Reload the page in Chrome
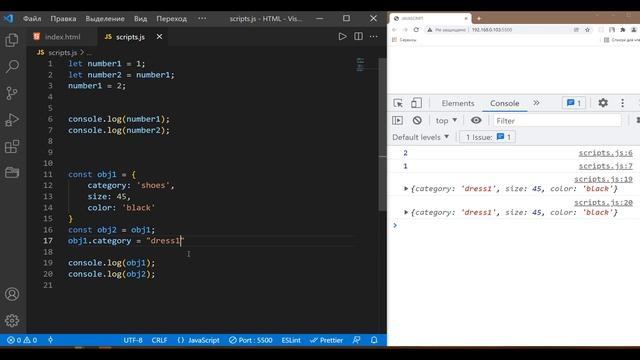Viewport: 640px width, 360px height. coord(416,30)
